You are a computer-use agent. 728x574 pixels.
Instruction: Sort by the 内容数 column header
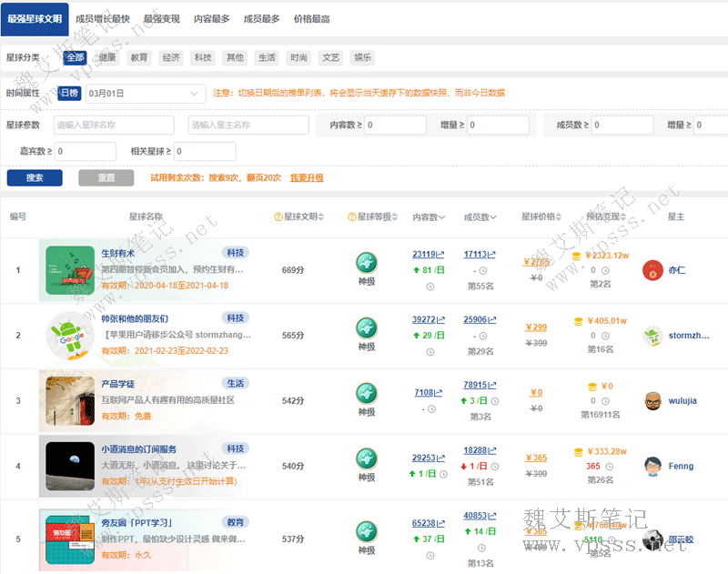pos(429,217)
